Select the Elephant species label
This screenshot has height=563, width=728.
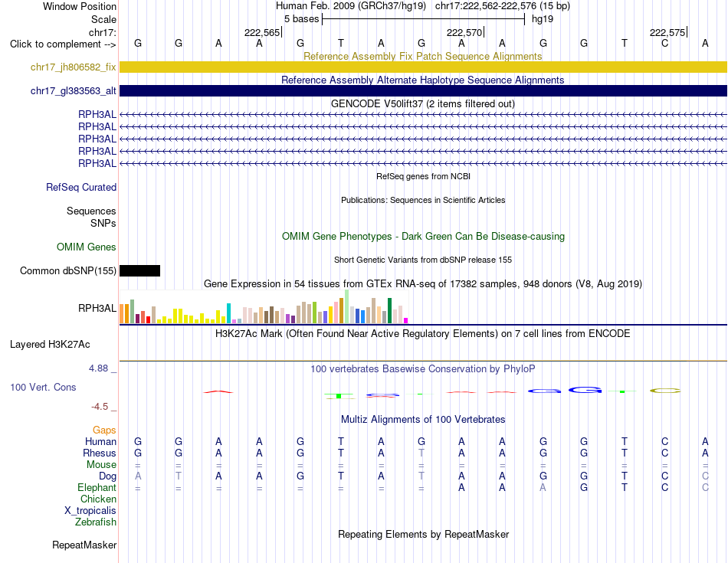(x=97, y=488)
